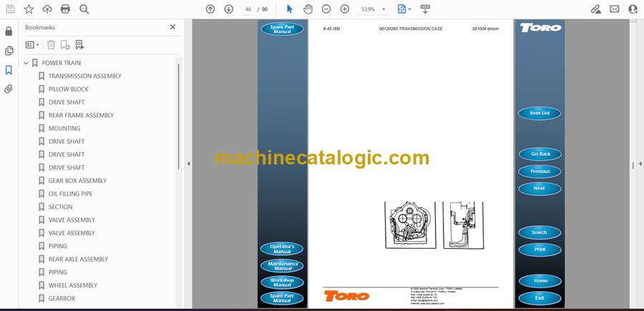
Task: Bookmark document with star icon
Action: click(x=29, y=9)
